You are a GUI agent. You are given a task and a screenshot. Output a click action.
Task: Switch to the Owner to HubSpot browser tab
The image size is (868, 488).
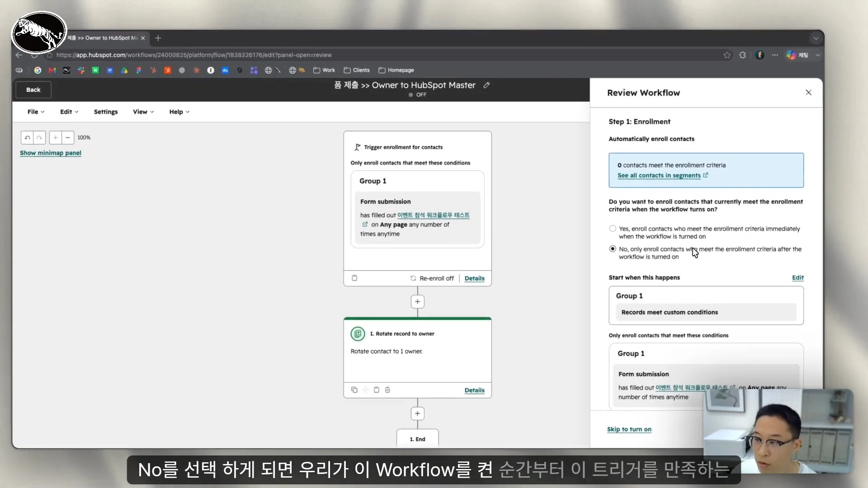click(102, 38)
